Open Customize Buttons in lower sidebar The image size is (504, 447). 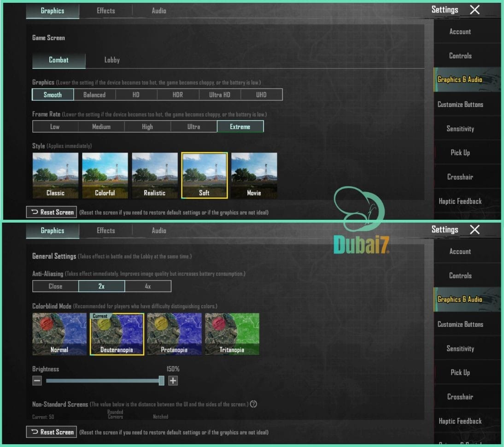[x=467, y=324]
